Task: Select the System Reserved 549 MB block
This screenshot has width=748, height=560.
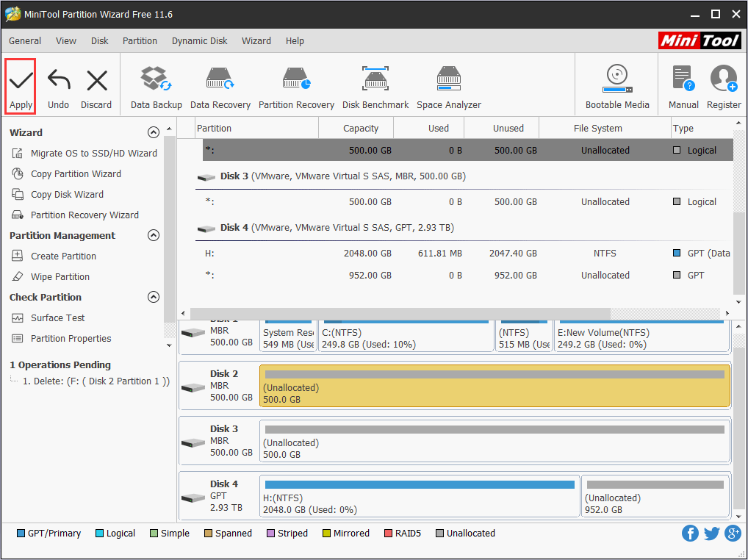Action: click(288, 337)
